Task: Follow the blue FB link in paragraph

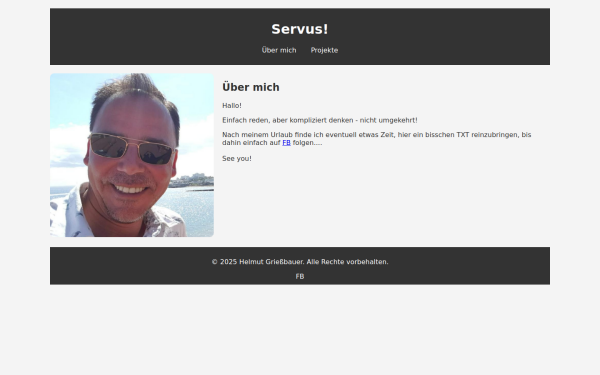Action: tap(286, 143)
